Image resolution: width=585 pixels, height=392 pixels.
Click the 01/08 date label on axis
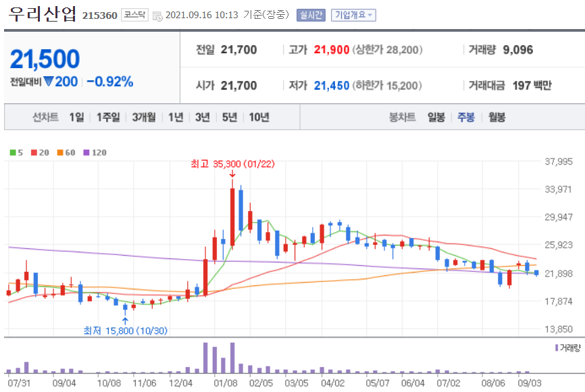(226, 383)
